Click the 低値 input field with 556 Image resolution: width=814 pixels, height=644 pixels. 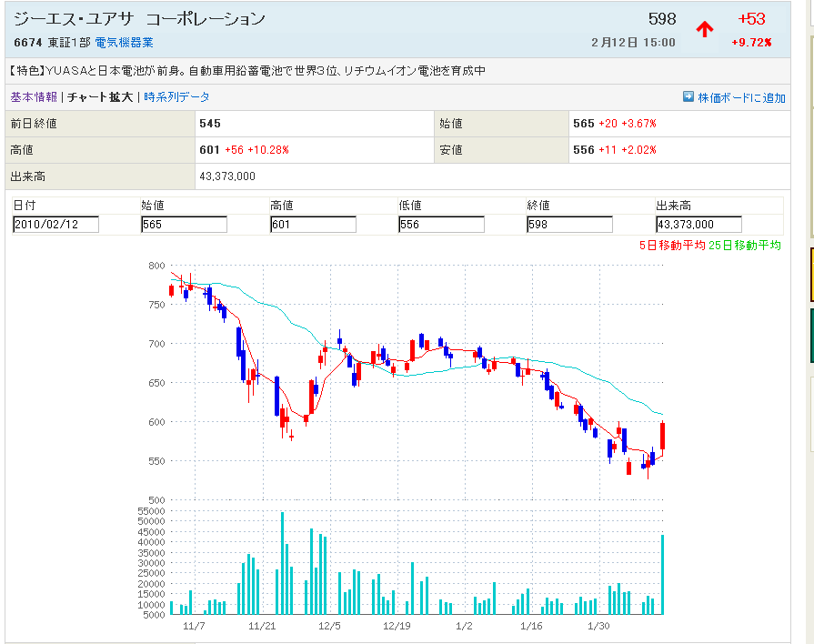pyautogui.click(x=441, y=225)
